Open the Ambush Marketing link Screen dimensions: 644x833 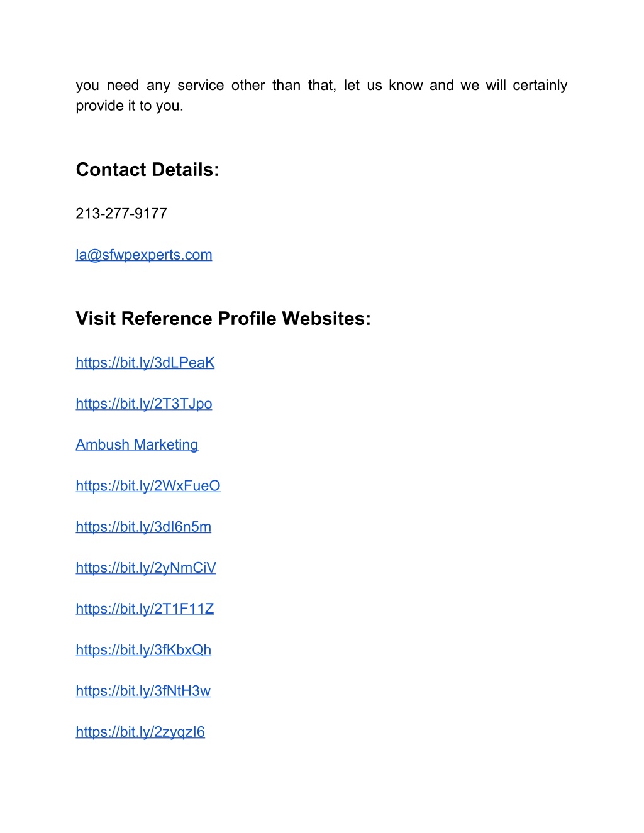pos(137,444)
